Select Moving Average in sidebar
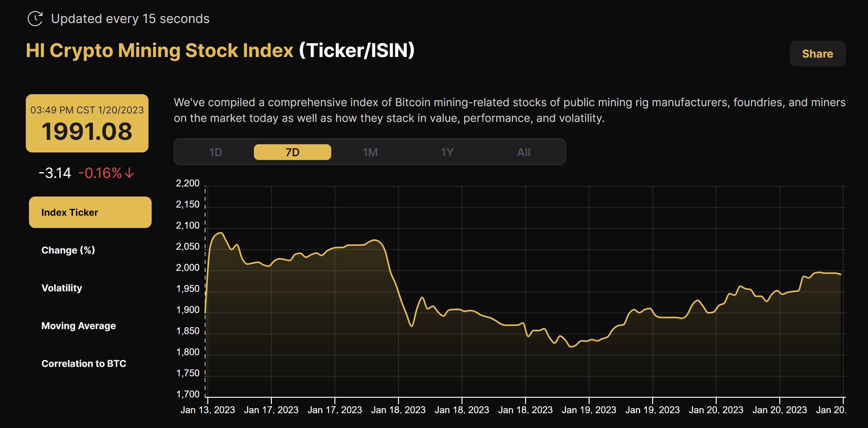The image size is (868, 428). [x=79, y=325]
